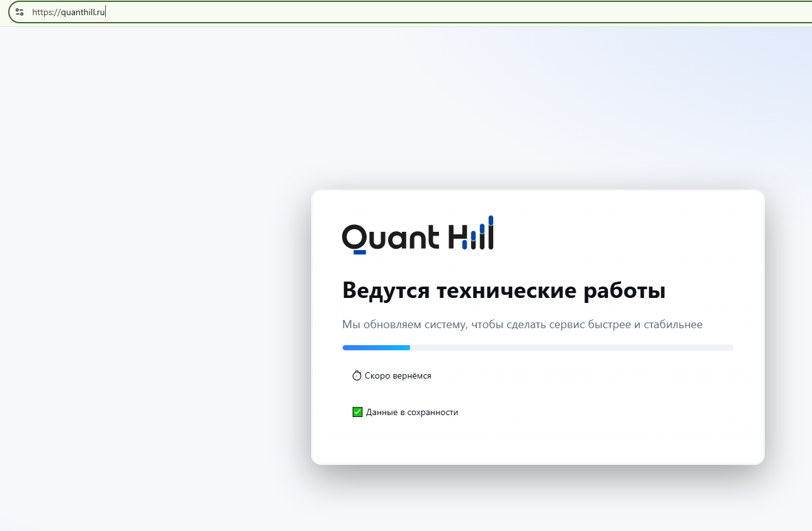Screen dimensions: 812x531
Task: Click the maintenance progress bar
Action: [x=538, y=348]
